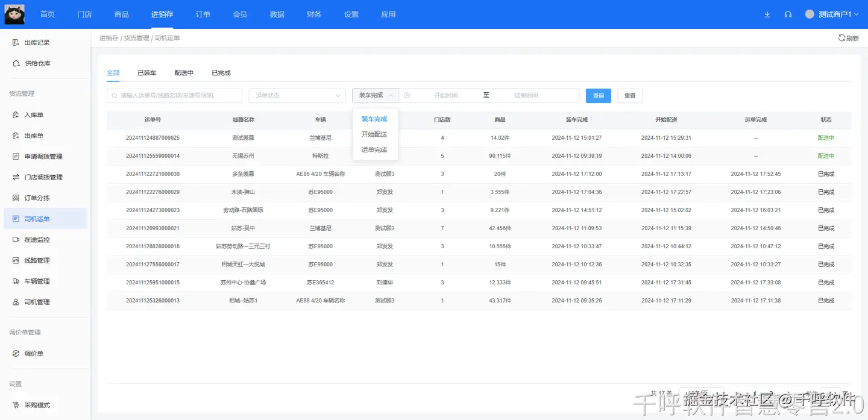868x420 pixels.
Task: Open 申请调拨管理 sidebar icon
Action: click(16, 157)
